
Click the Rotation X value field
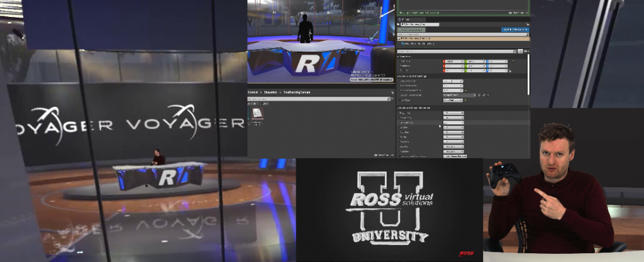(x=454, y=65)
